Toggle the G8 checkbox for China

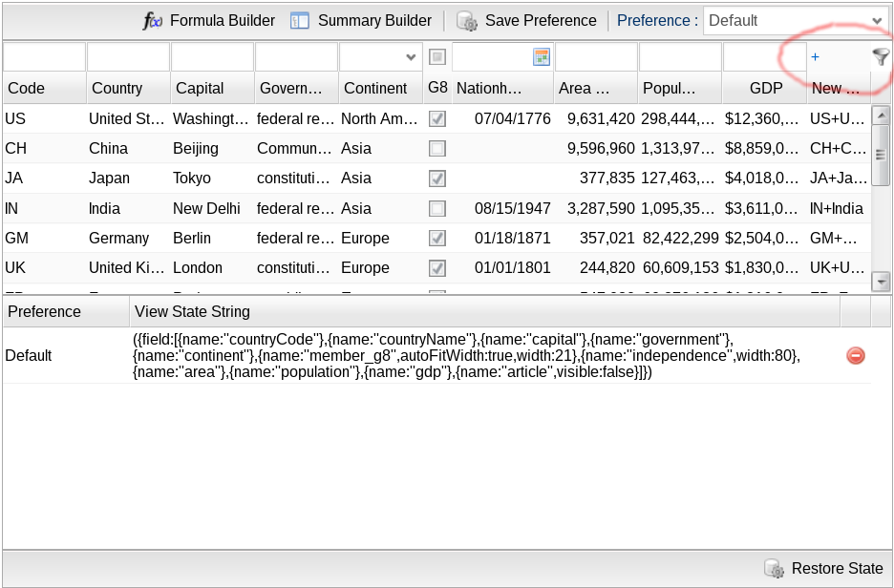(437, 149)
